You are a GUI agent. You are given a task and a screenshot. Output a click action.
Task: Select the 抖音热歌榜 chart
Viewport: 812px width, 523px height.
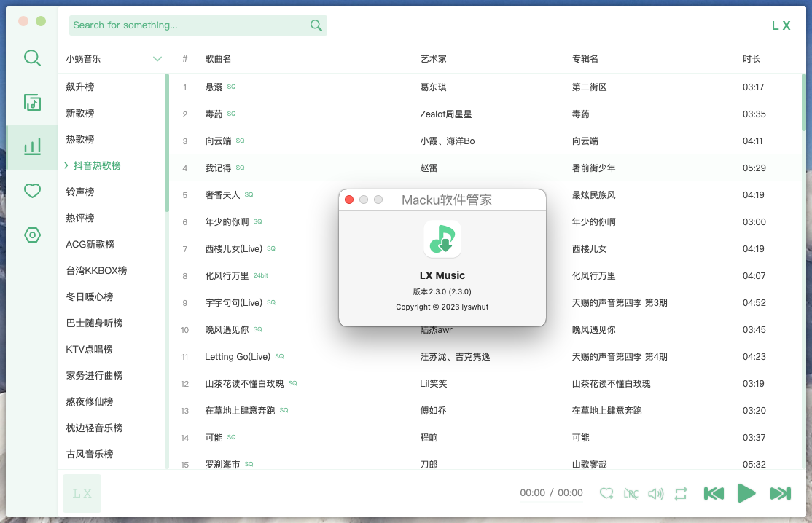[97, 165]
